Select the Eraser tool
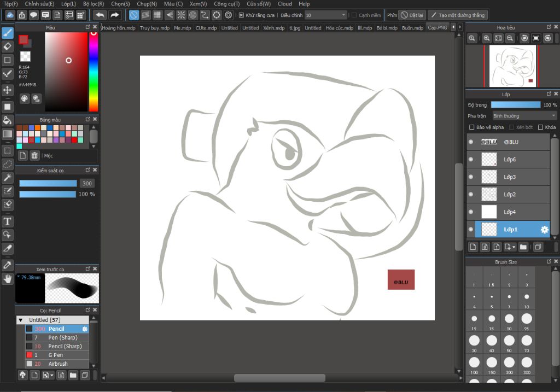Image resolution: width=560 pixels, height=392 pixels. pos(8,46)
